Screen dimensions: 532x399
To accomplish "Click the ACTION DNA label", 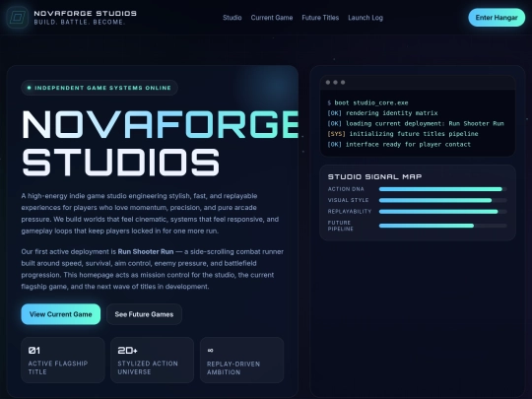I will click(346, 189).
